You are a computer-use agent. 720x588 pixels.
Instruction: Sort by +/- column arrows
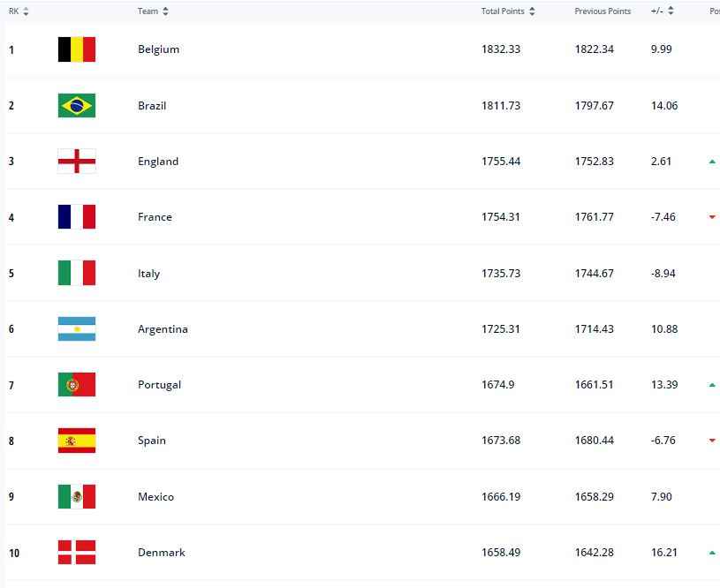point(671,11)
